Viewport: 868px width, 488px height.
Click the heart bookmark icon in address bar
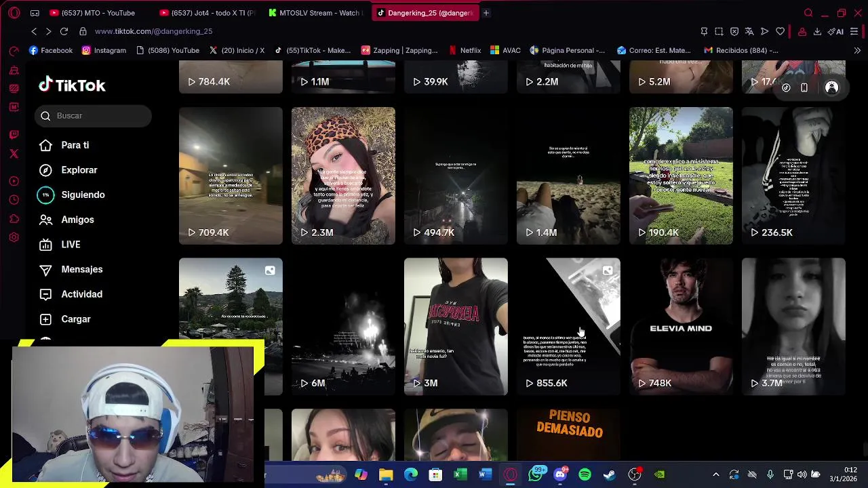[x=781, y=31]
